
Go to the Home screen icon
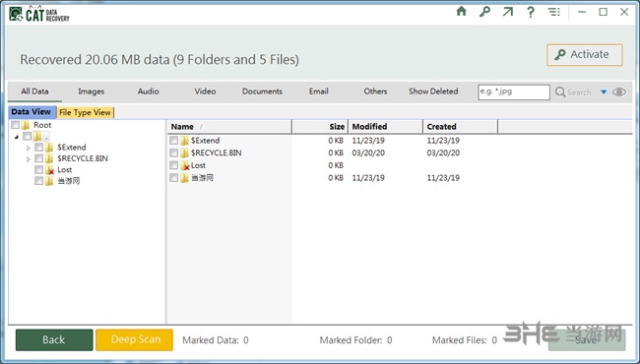461,12
